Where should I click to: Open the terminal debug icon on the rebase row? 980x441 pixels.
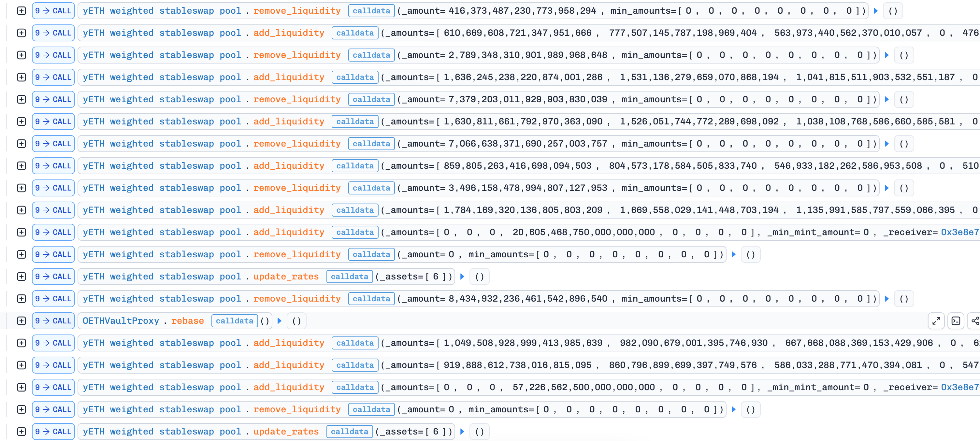pyautogui.click(x=956, y=321)
